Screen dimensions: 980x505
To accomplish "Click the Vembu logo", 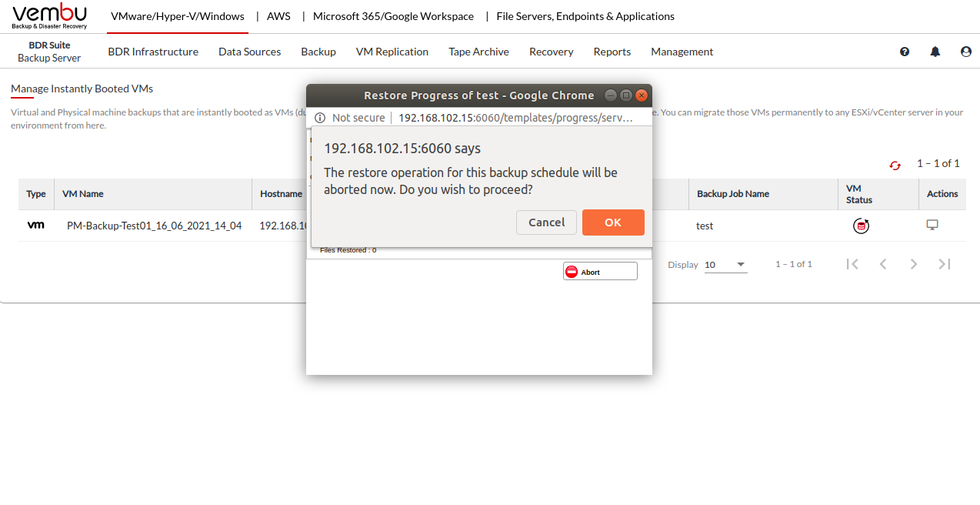I will 50,16.
